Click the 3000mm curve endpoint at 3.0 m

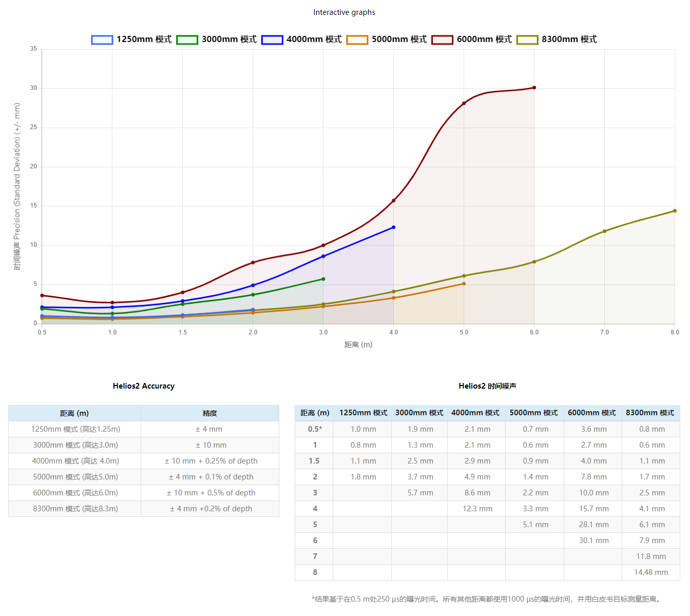pyautogui.click(x=323, y=279)
